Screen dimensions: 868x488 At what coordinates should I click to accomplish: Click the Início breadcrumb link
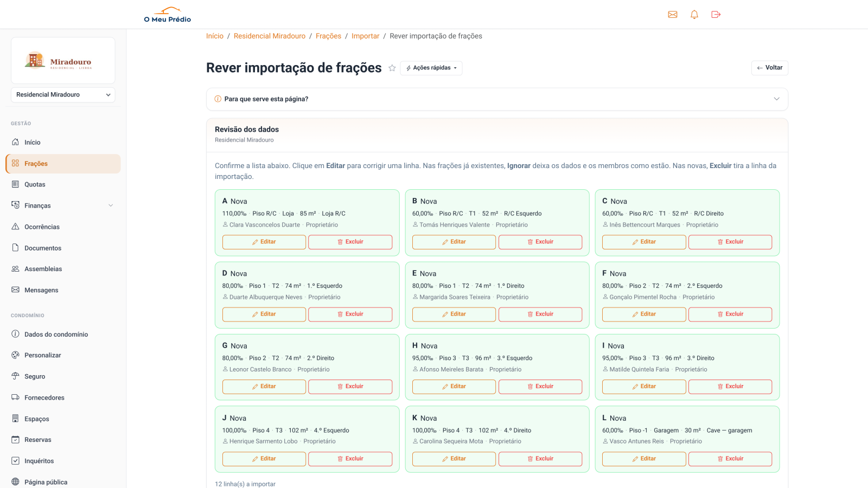coord(215,36)
